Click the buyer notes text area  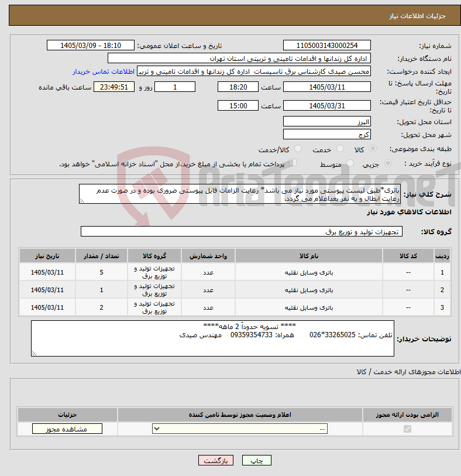coord(212,338)
